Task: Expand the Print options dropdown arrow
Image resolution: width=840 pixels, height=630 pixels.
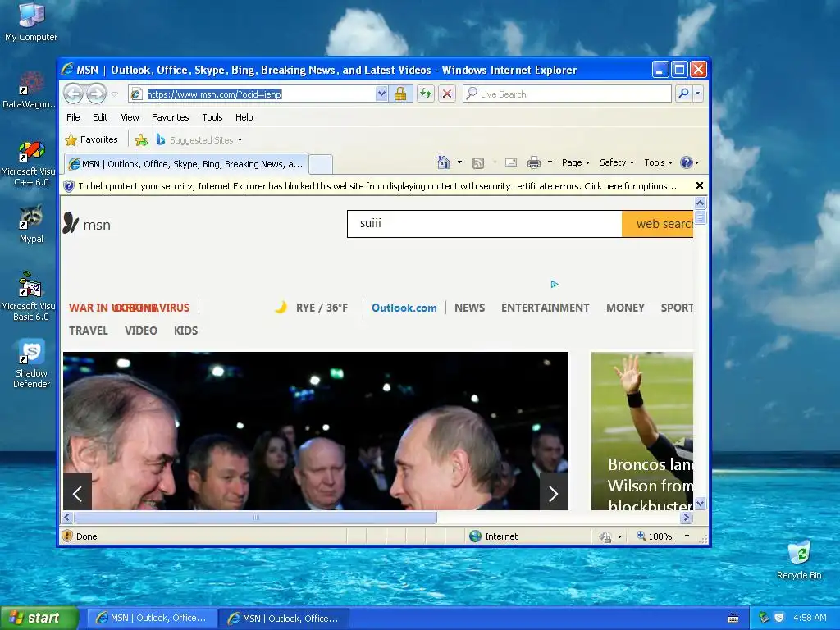Action: pos(550,162)
